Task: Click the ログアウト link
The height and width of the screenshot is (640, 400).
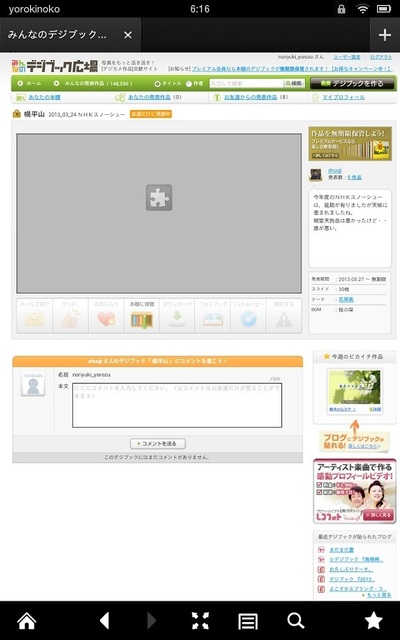Action: [381, 57]
